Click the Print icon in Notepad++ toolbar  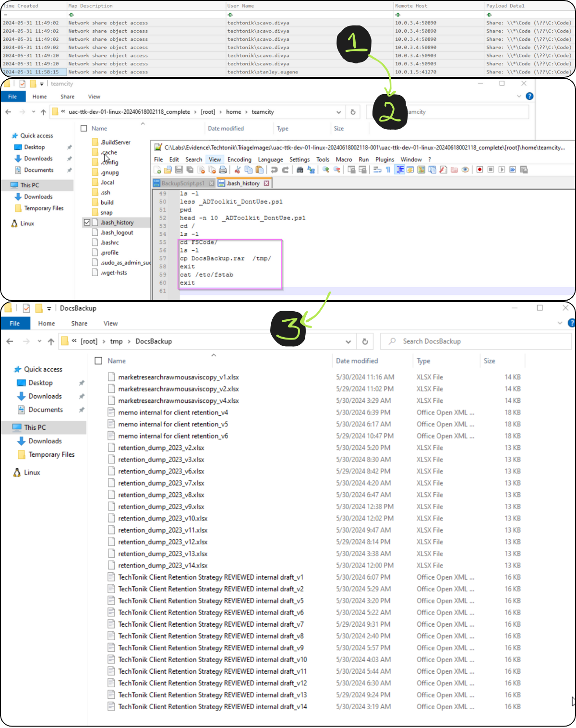[223, 170]
